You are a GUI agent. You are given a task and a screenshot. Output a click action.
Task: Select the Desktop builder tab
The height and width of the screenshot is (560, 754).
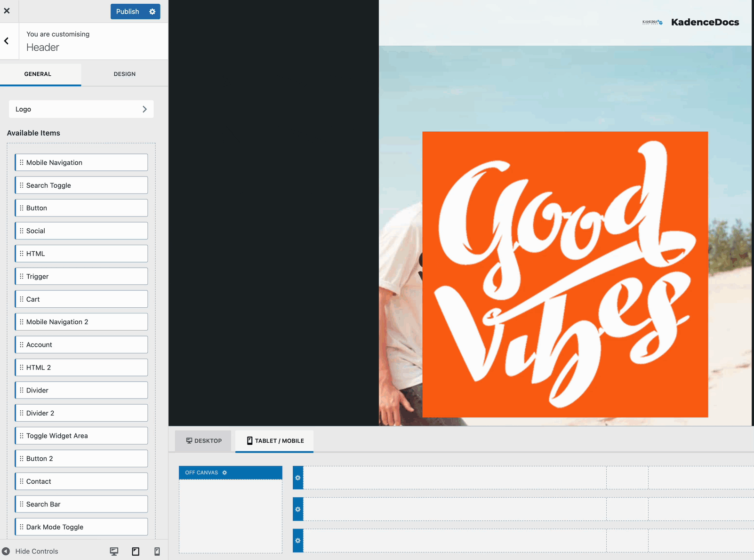point(203,441)
